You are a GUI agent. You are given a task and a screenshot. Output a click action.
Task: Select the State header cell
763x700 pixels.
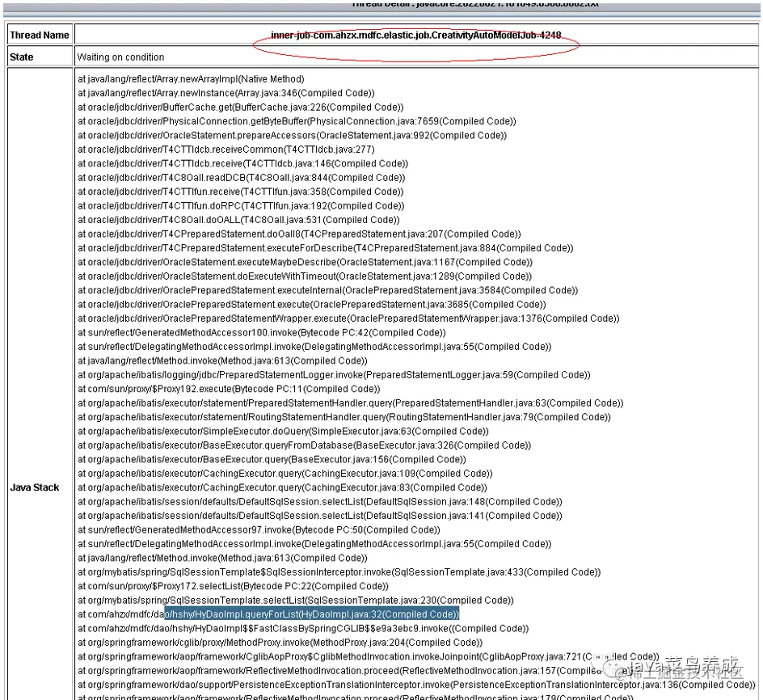40,57
